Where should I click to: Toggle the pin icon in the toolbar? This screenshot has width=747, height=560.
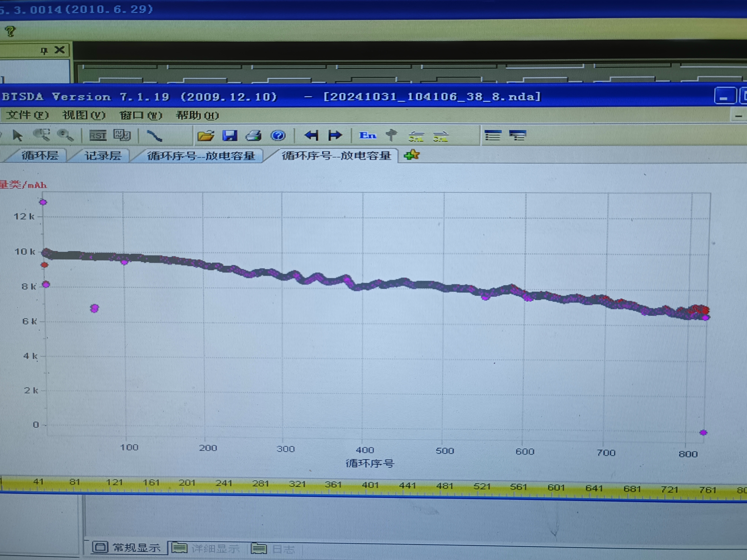point(391,135)
